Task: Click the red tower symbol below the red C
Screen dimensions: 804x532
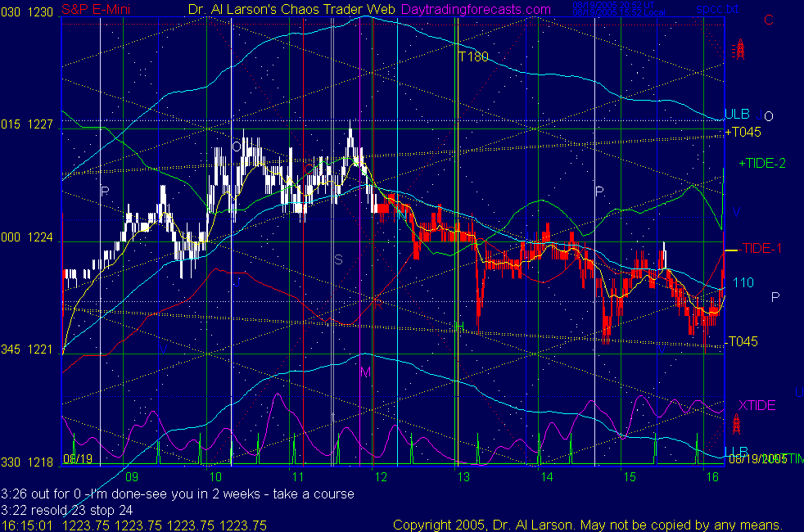Action: point(739,49)
